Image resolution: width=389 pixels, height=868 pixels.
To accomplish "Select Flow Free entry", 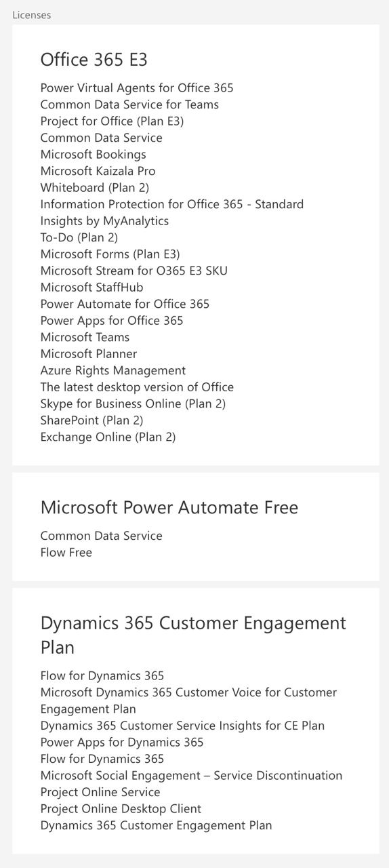I will pyautogui.click(x=66, y=553).
